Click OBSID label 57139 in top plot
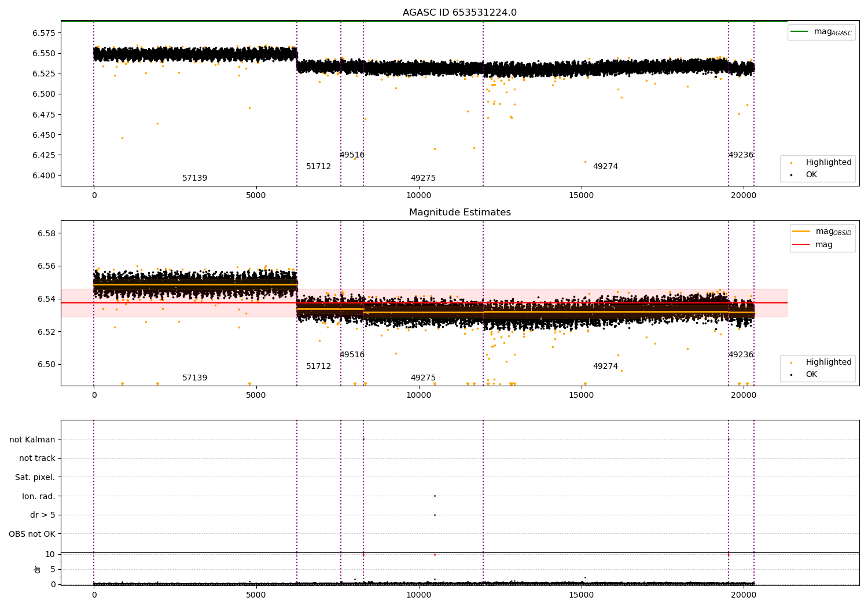 coord(194,178)
